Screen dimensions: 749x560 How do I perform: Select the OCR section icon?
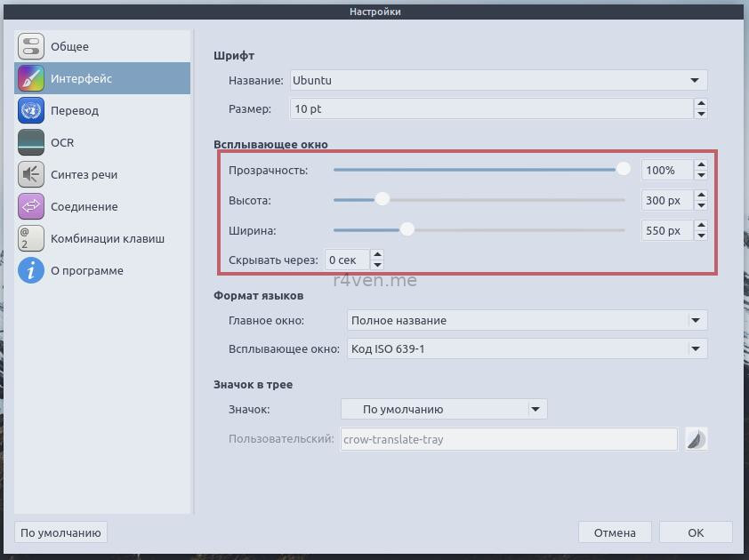[31, 142]
